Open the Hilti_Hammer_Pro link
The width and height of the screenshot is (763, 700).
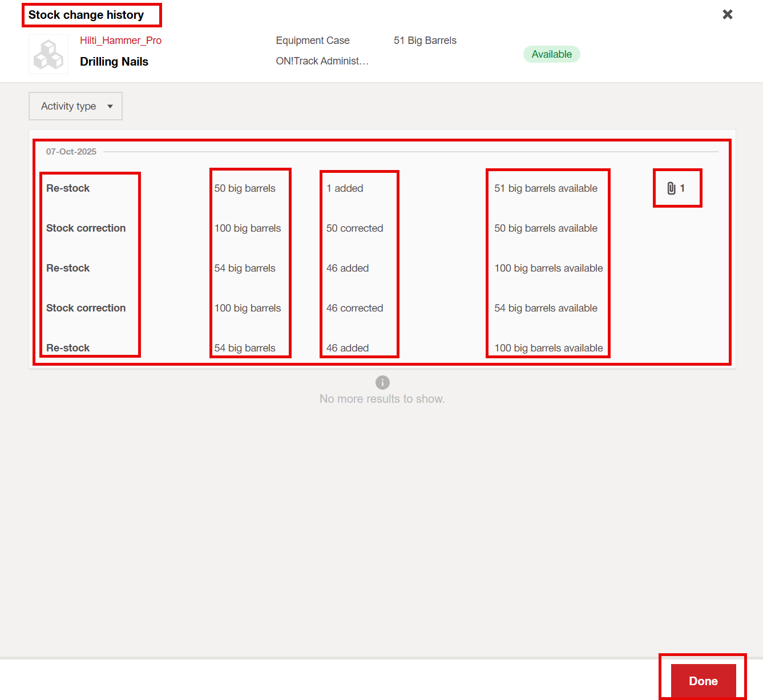(x=120, y=41)
